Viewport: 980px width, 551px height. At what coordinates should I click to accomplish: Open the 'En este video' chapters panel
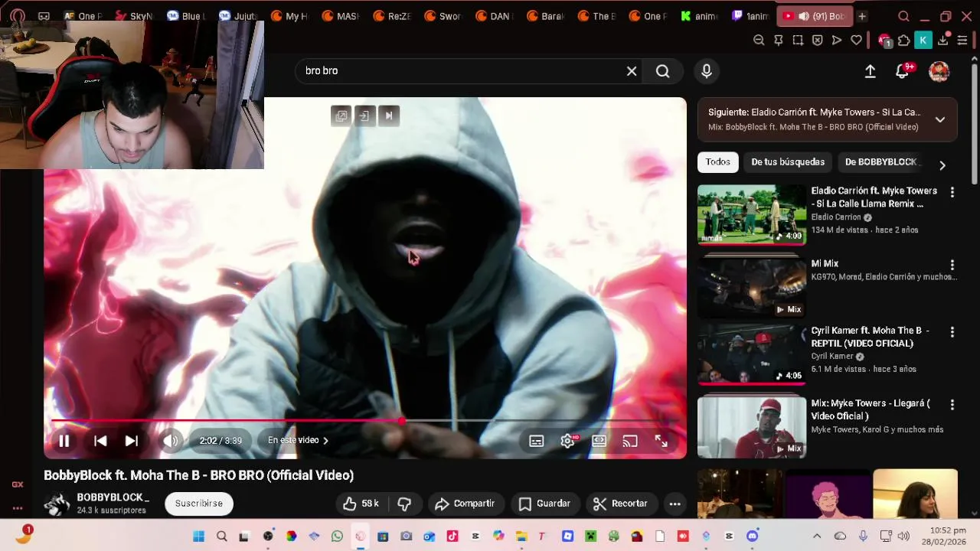point(298,440)
